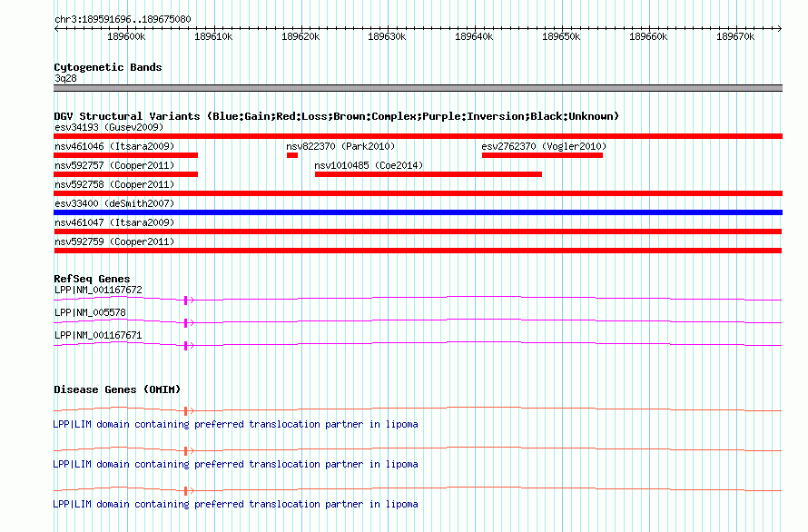Click the esv2762370 (Vogler2010) label

[x=544, y=146]
